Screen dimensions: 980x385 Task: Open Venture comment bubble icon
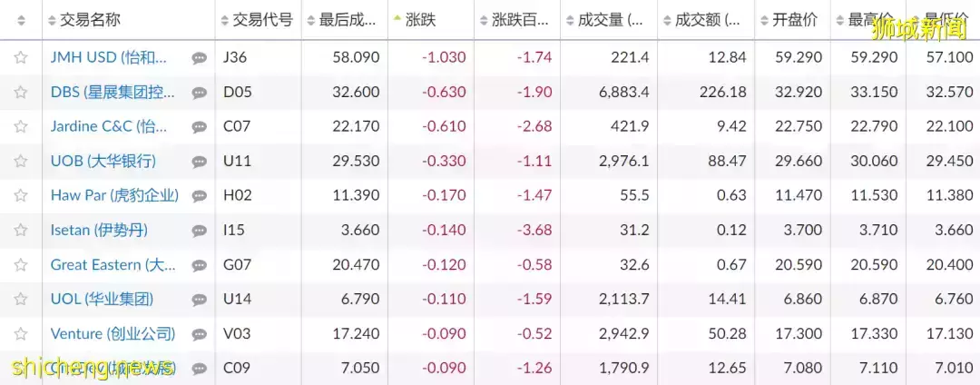click(200, 334)
